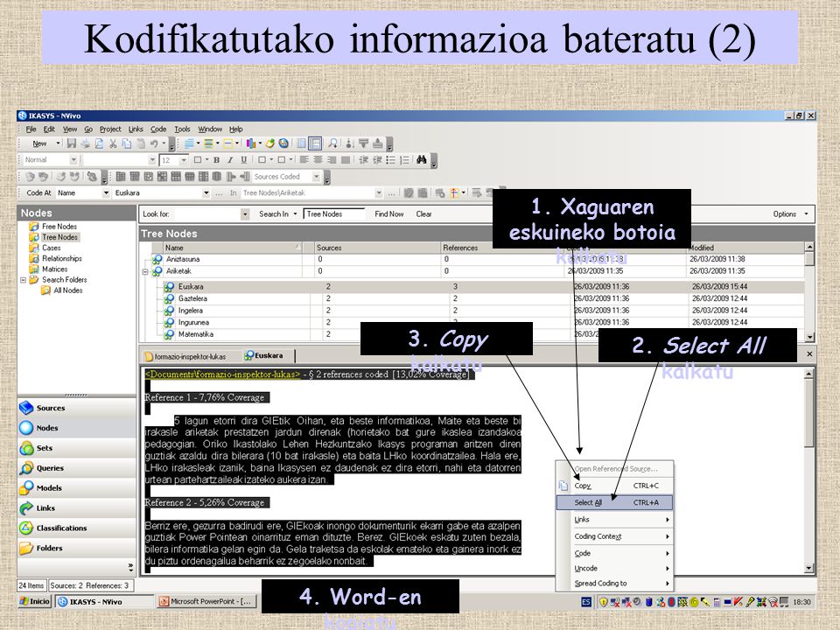Click the Find binoculars icon
Viewport: 840px width, 630px height.
coord(422,159)
